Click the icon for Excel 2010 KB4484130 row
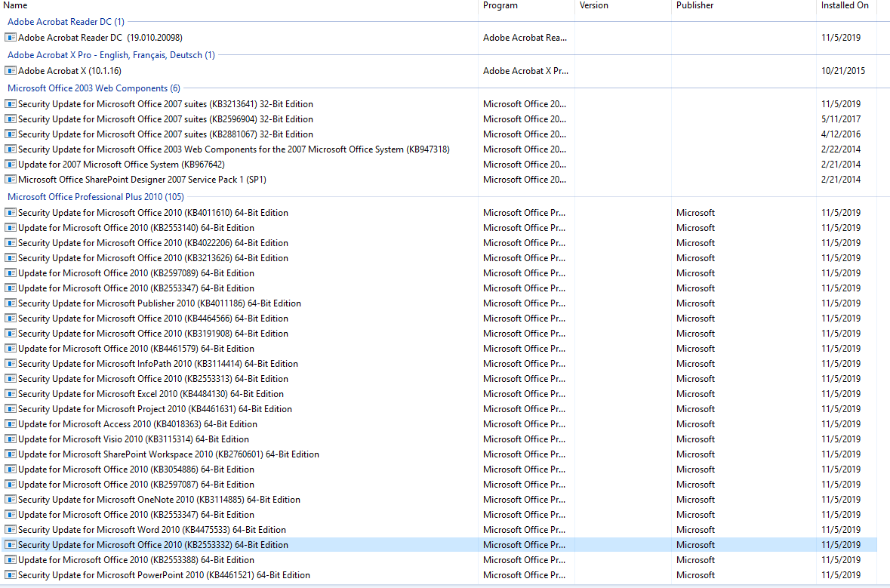The height and width of the screenshot is (588, 890). coord(11,394)
